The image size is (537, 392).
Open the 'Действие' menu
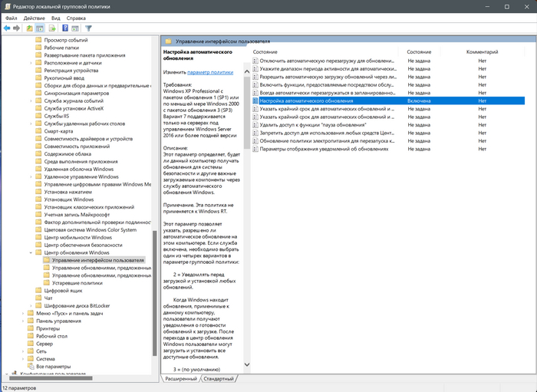(x=35, y=17)
